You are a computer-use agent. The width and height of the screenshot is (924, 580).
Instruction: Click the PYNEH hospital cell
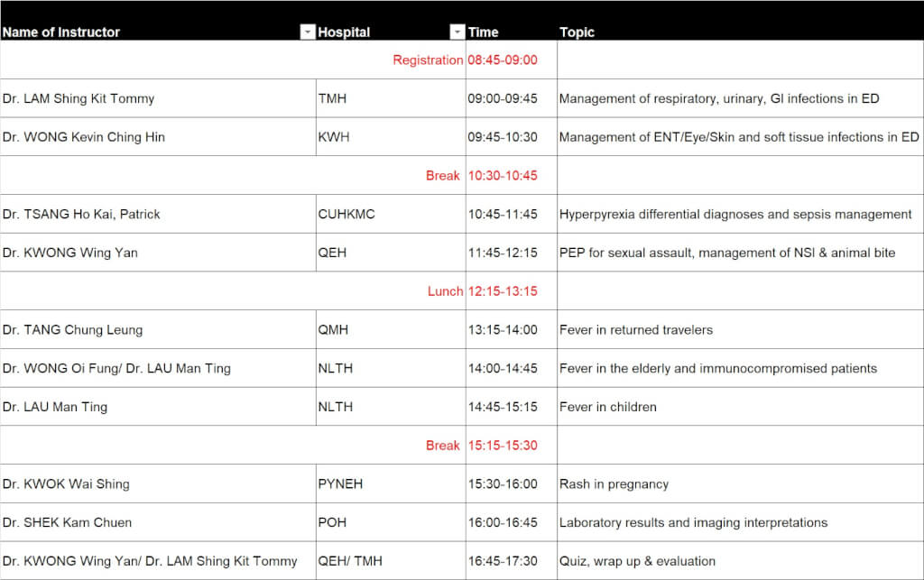(x=340, y=483)
